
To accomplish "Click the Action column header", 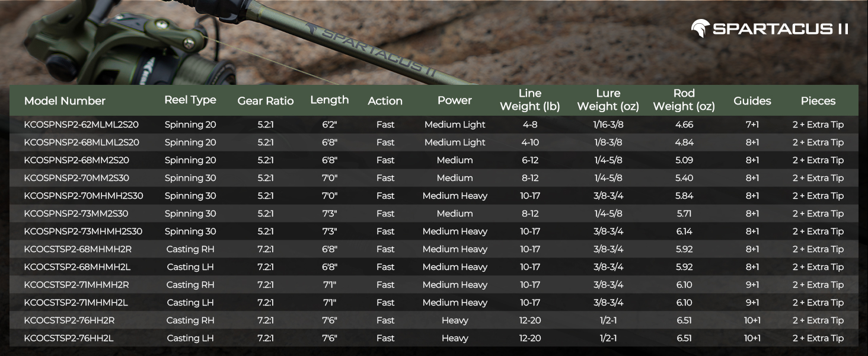I will pyautogui.click(x=385, y=101).
